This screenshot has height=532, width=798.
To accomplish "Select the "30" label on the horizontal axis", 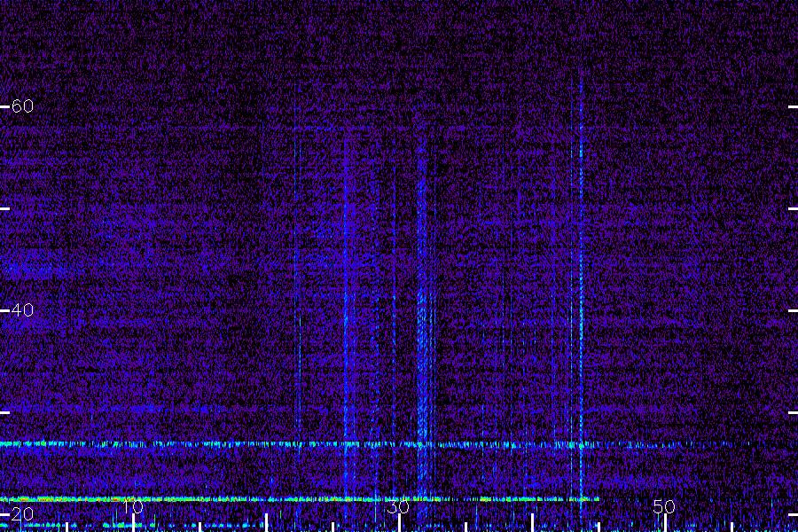I will 398,506.
